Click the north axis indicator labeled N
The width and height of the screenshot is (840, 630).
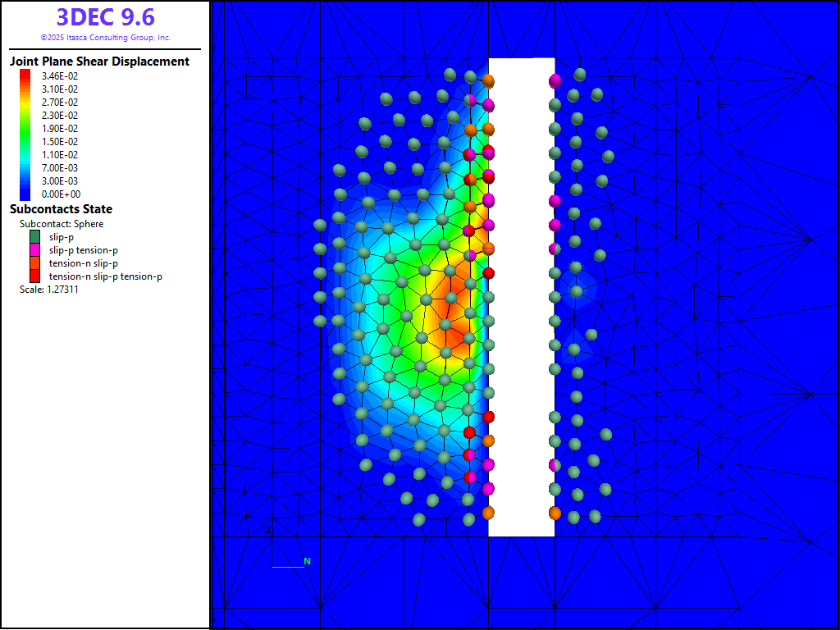coord(308,561)
